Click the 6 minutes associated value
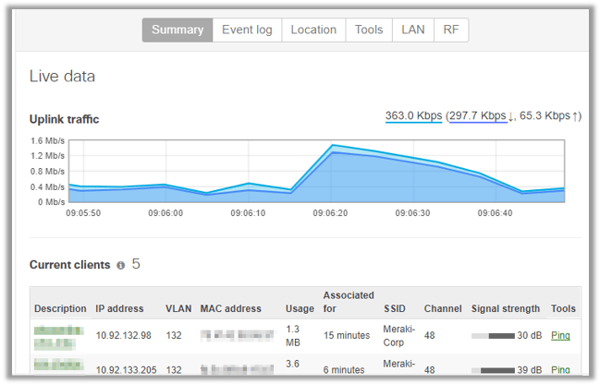Image resolution: width=600 pixels, height=384 pixels. tap(344, 370)
